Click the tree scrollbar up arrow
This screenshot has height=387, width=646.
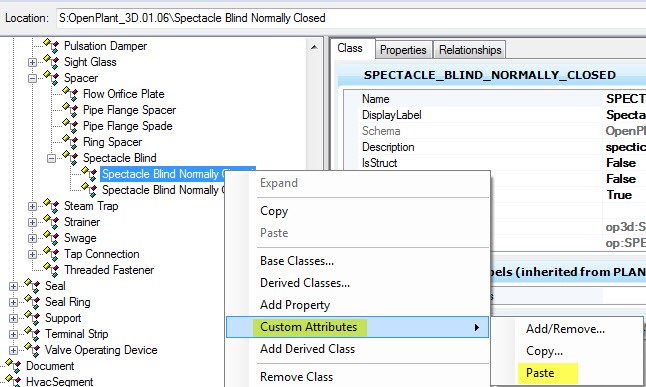314,47
